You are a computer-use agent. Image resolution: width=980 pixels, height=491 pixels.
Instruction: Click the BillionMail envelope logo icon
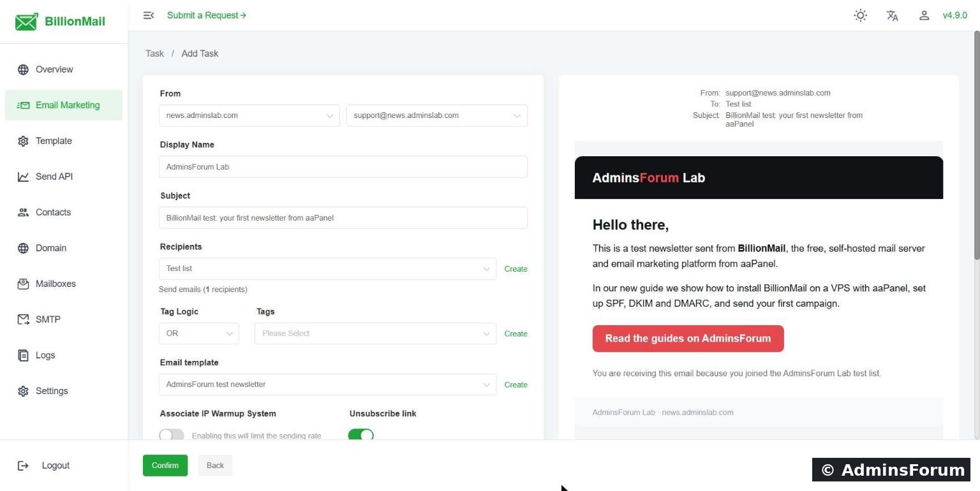coord(26,22)
